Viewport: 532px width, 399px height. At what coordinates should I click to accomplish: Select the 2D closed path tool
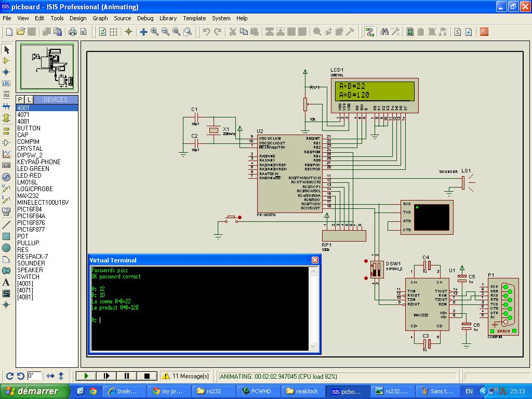pos(6,270)
